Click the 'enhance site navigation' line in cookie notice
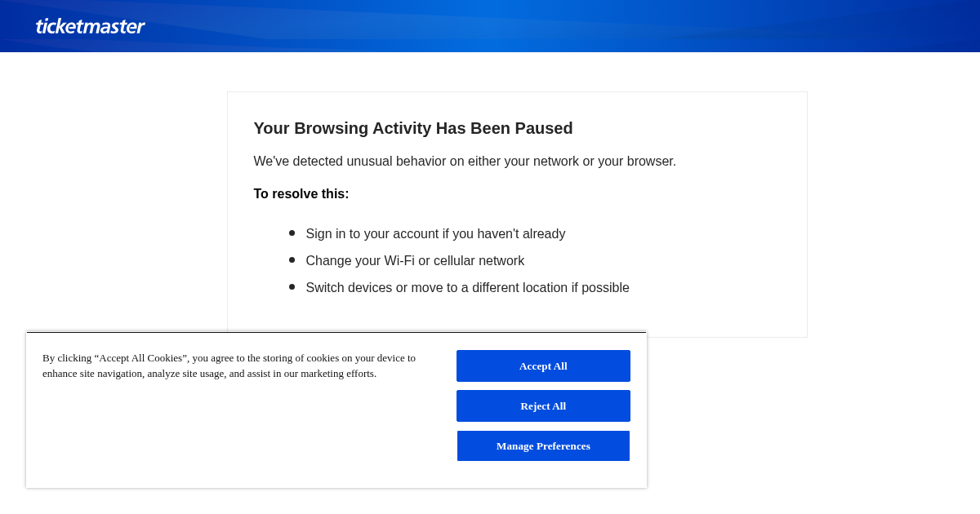The image size is (980, 514). tap(209, 374)
